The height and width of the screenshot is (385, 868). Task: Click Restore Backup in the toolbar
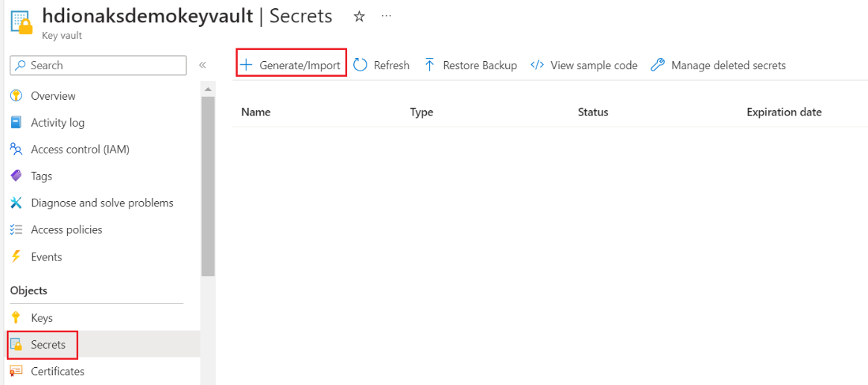pos(471,66)
